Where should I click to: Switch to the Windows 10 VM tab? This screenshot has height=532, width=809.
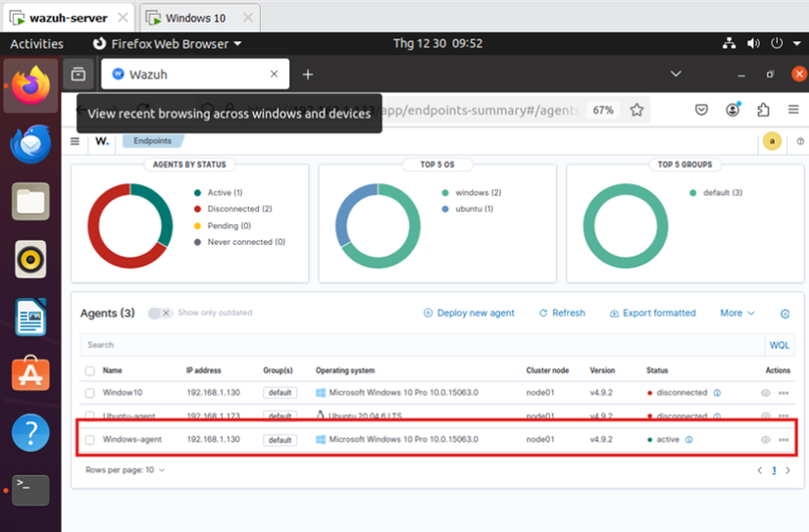200,18
